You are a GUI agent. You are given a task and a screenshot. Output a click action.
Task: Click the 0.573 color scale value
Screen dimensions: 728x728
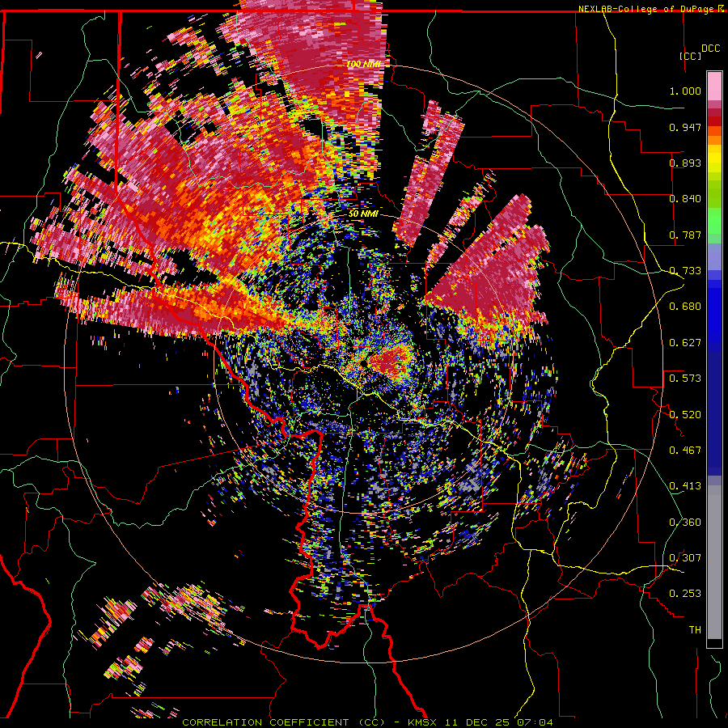(685, 379)
